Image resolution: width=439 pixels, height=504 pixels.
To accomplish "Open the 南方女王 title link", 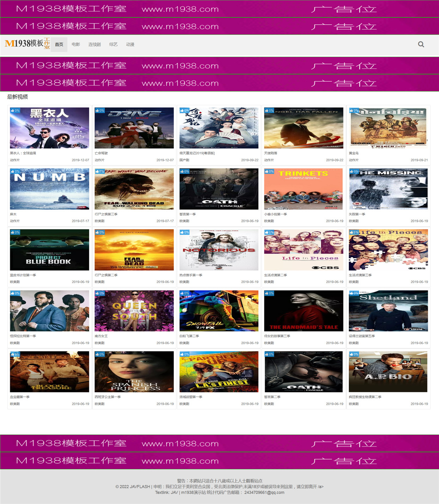I will (x=101, y=336).
